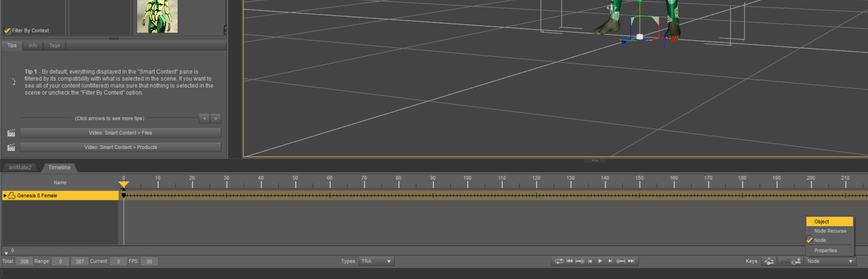Click the blue Z-axis handle on gizmo

[x=624, y=42]
